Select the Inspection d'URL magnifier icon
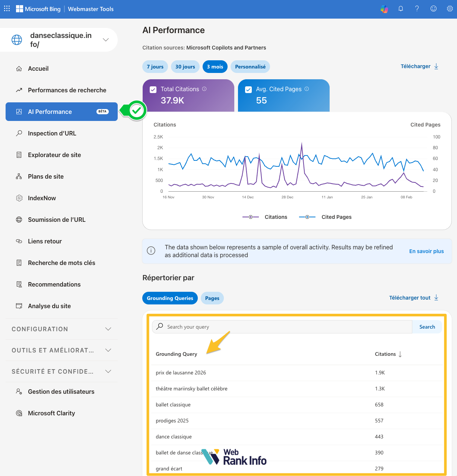Viewport: 457px width, 476px height. point(19,133)
